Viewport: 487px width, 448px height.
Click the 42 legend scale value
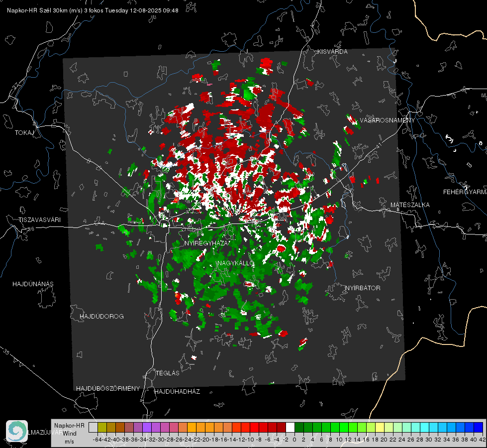pyautogui.click(x=482, y=440)
